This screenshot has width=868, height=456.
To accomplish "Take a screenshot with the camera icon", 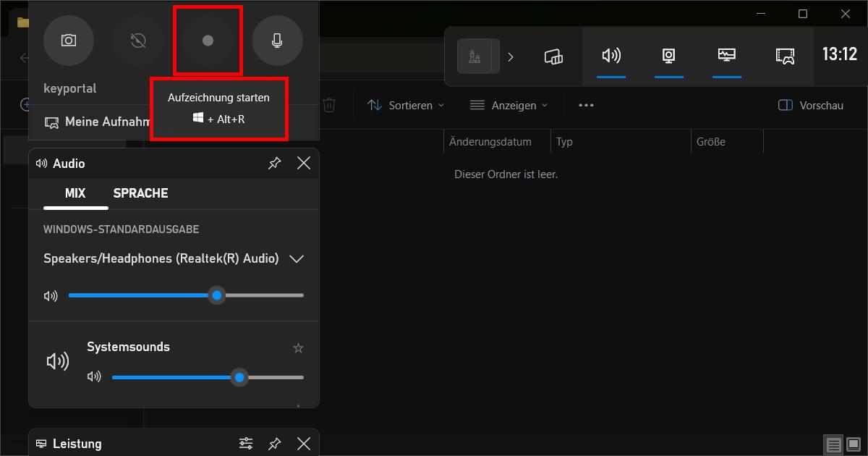I will click(69, 41).
